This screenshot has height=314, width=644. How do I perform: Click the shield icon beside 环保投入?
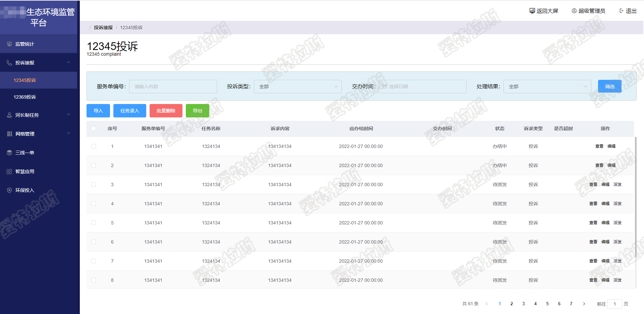coord(9,190)
